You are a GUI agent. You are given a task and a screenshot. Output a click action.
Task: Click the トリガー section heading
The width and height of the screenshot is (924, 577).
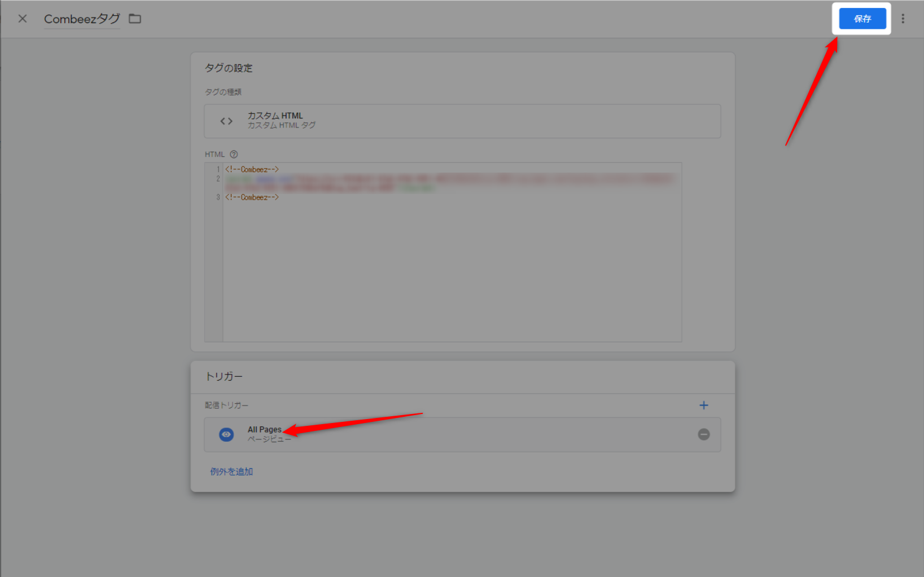pos(224,376)
